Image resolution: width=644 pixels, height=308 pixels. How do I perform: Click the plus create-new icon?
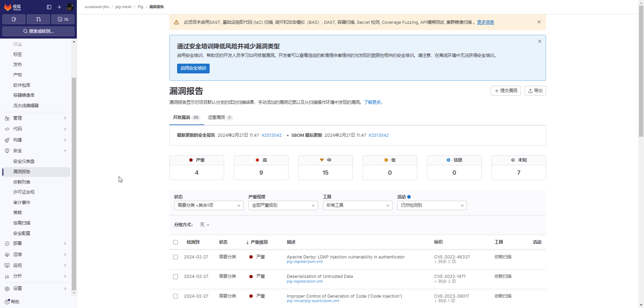(x=59, y=7)
